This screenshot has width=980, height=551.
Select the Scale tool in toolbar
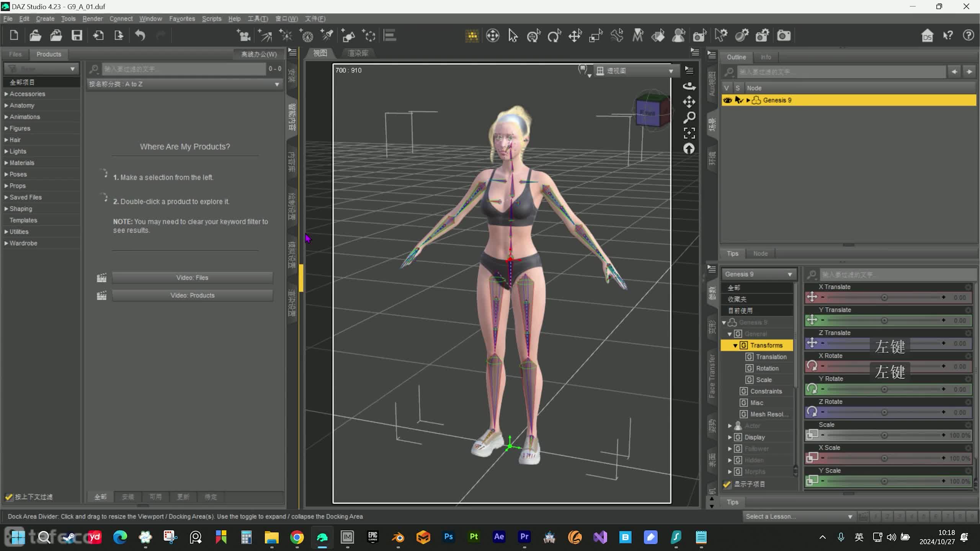[x=596, y=36]
